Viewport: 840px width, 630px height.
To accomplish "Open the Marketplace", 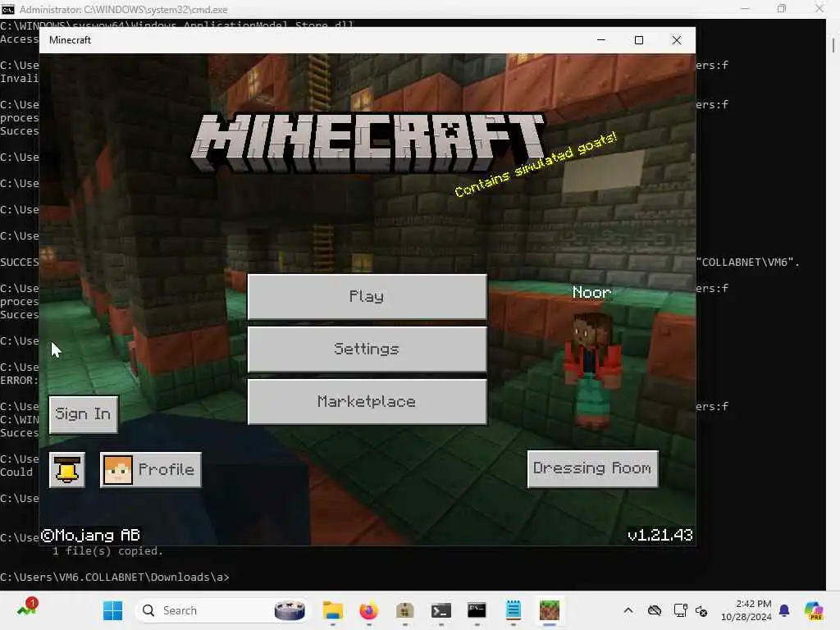I will (x=367, y=402).
